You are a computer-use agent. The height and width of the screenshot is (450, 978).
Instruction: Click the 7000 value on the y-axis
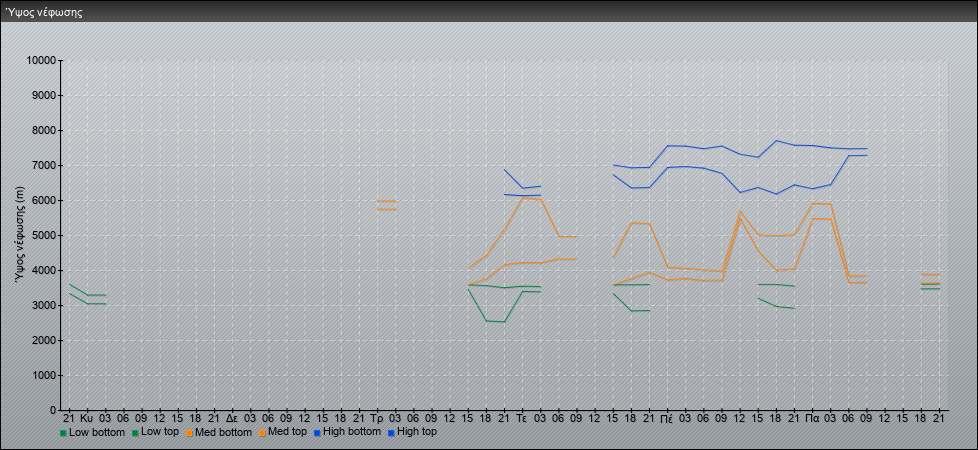[x=44, y=165]
